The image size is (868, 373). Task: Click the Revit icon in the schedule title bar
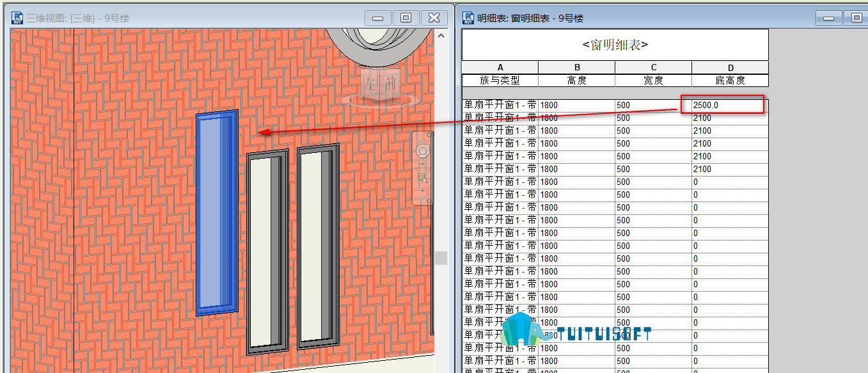(468, 18)
